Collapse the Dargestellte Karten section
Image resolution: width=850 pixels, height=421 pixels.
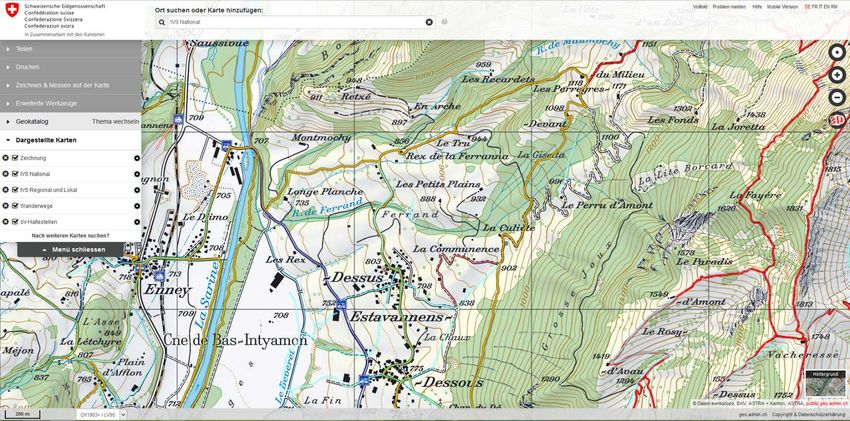45,140
